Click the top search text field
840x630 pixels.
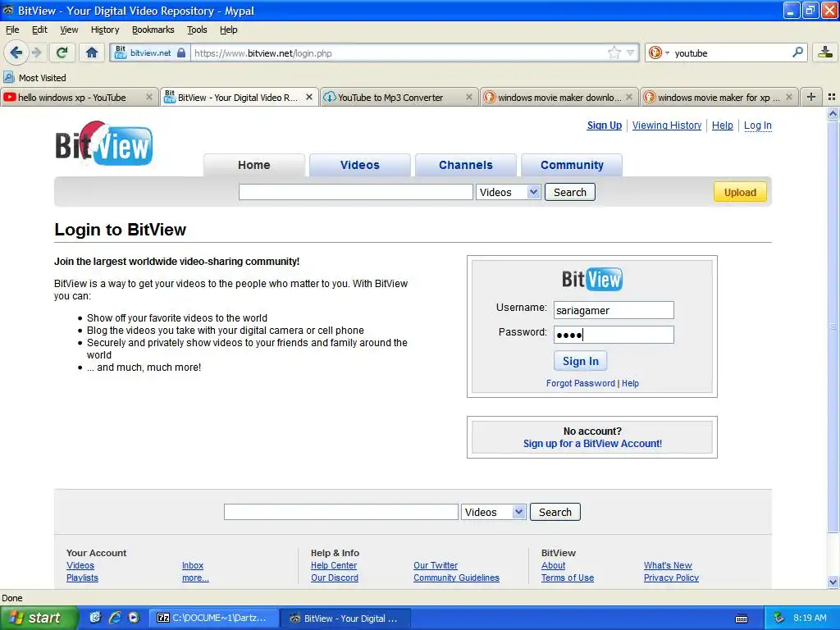coord(356,192)
